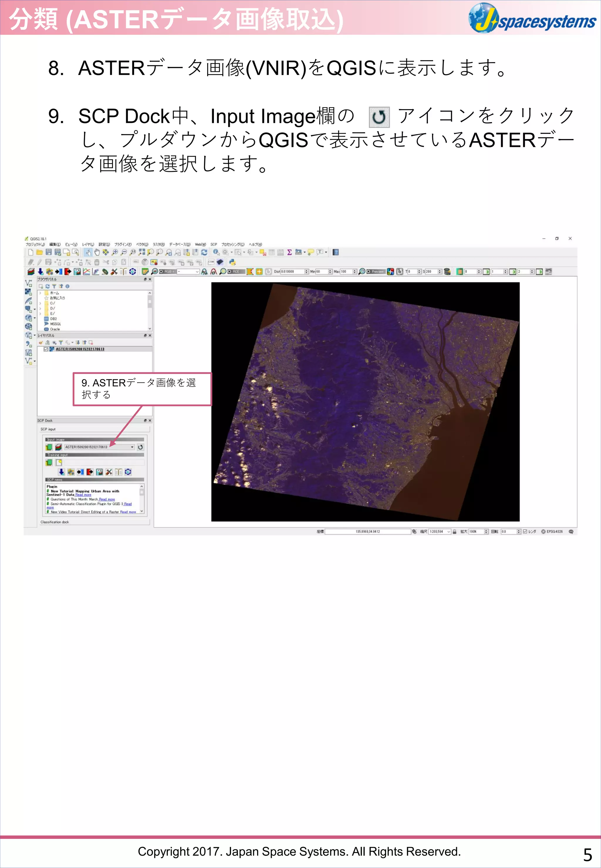This screenshot has width=601, height=868.
Task: Open the SCP menu
Action: (214, 244)
